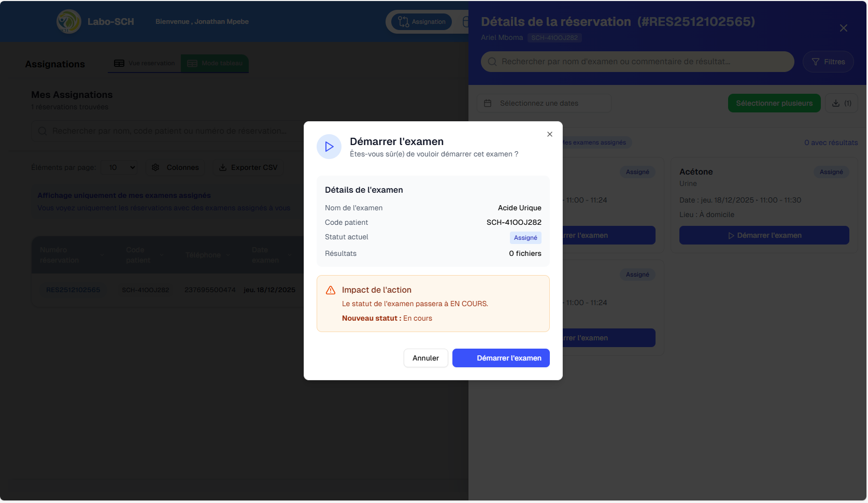Click the Labo-SCH logo icon
This screenshot has height=503, width=868.
68,22
